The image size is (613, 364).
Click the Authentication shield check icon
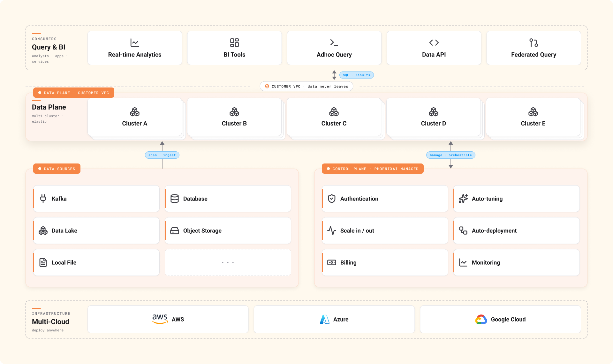[x=332, y=199]
